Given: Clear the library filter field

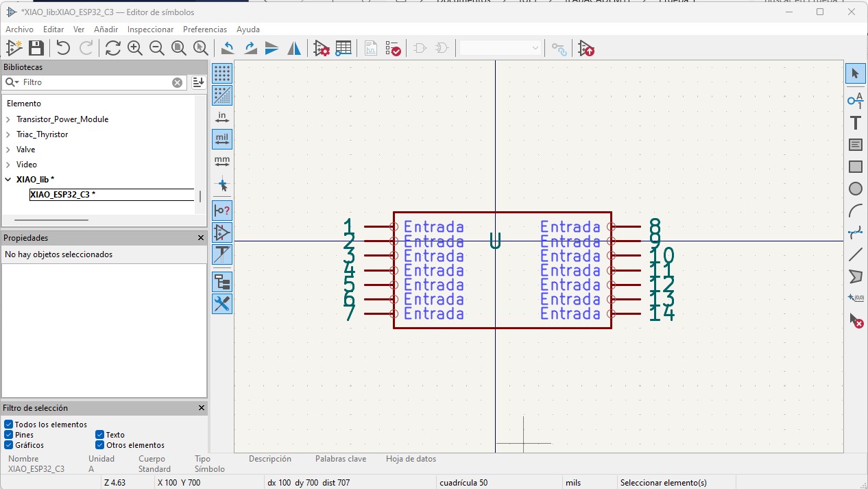Looking at the screenshot, I should 177,82.
